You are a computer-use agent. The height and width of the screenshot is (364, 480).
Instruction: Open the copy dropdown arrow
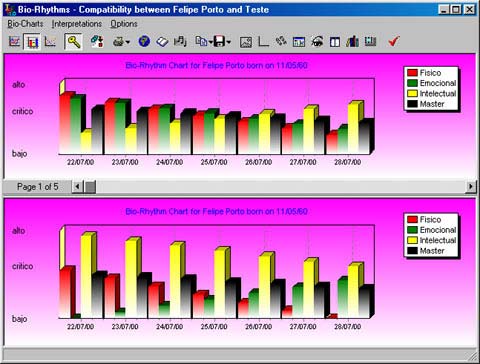click(x=211, y=42)
